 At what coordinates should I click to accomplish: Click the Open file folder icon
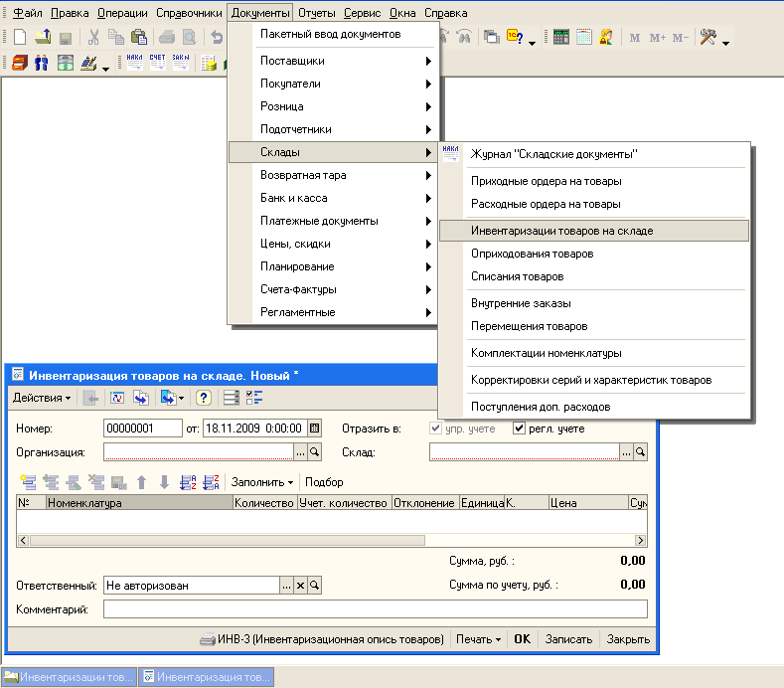pyautogui.click(x=43, y=37)
